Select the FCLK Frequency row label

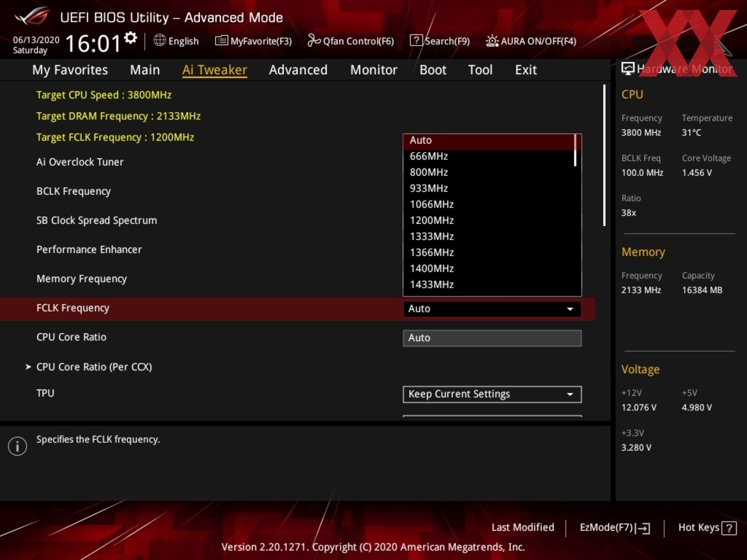pyautogui.click(x=73, y=308)
